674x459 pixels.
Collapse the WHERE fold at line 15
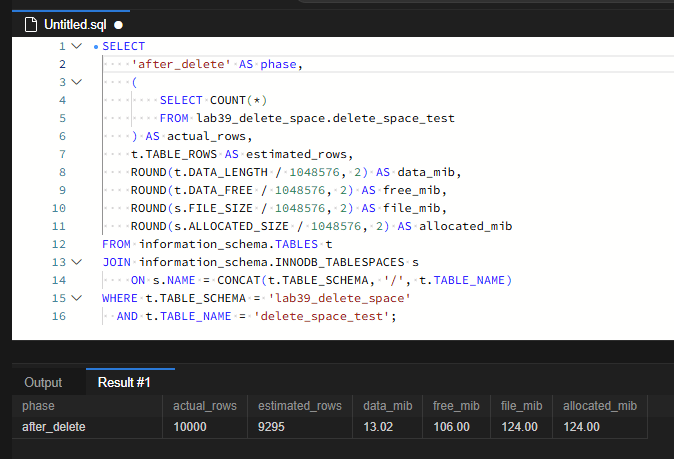(x=77, y=298)
